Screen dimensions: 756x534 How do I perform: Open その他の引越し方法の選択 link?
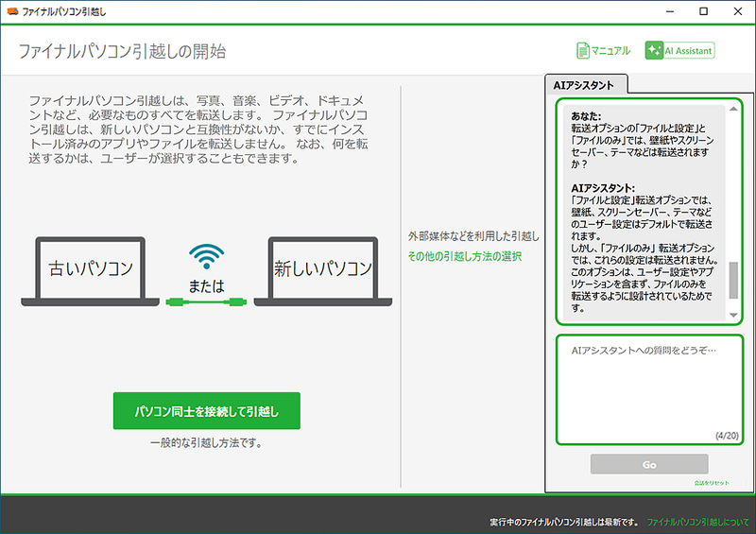[x=465, y=256]
